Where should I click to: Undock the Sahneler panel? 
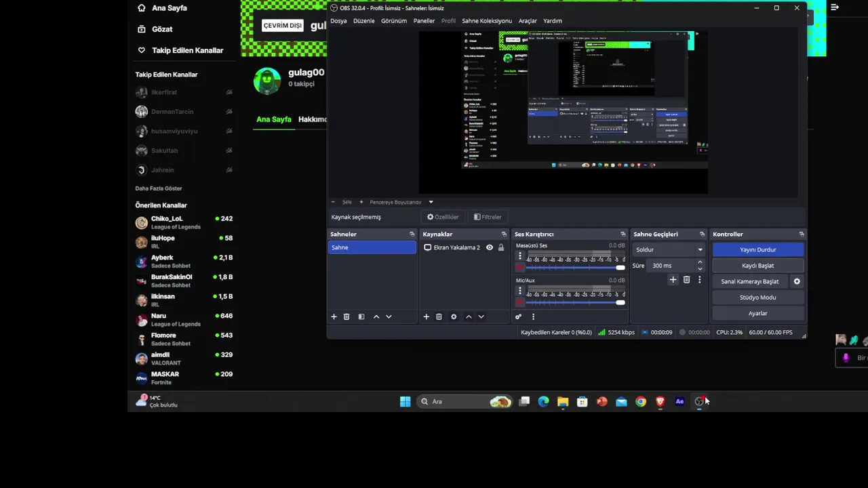[x=412, y=234]
